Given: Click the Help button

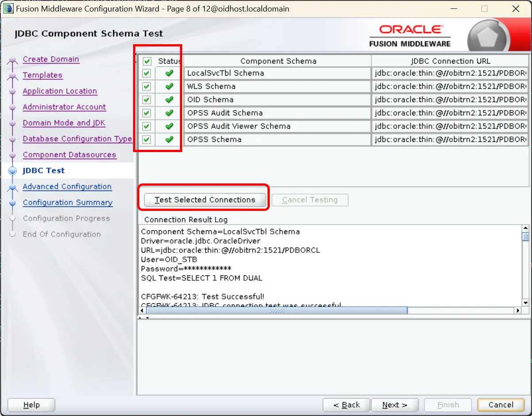Looking at the screenshot, I should coord(31,405).
